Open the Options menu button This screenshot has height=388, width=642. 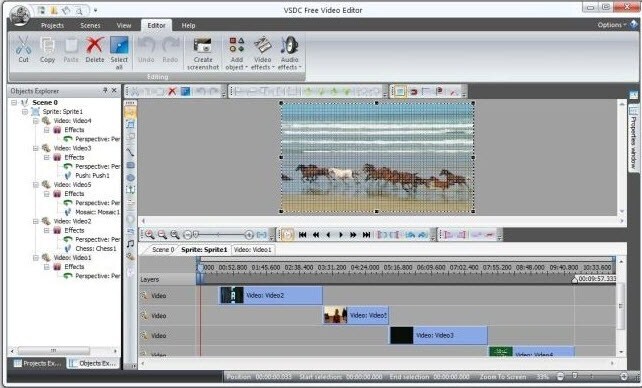(612, 25)
